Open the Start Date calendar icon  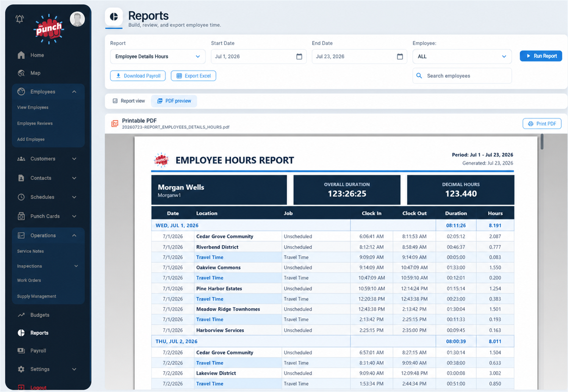(x=299, y=57)
